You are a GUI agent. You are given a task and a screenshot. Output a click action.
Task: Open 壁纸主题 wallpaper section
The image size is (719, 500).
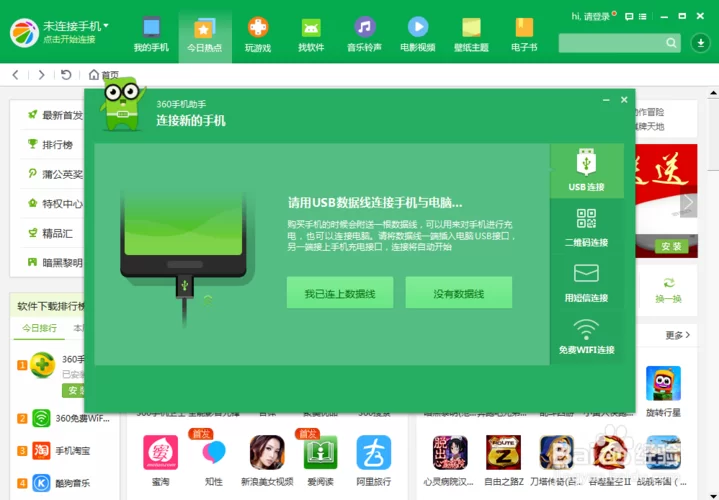coord(471,35)
